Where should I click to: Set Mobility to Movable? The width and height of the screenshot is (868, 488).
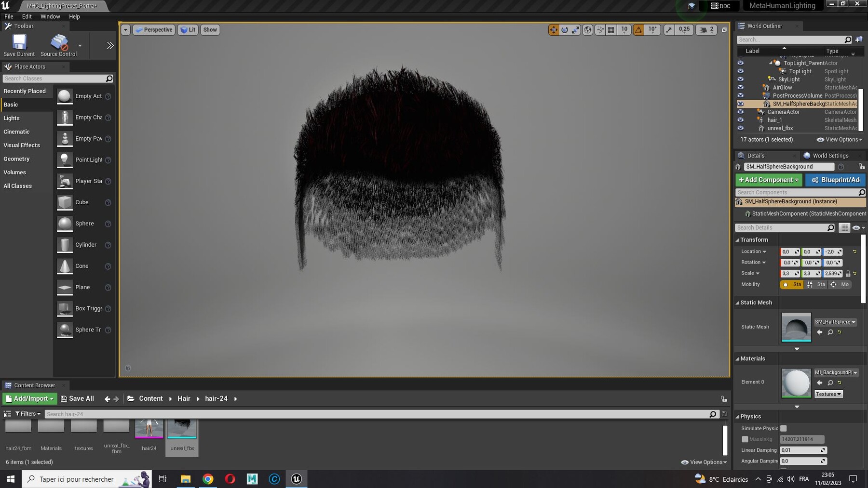click(x=840, y=285)
